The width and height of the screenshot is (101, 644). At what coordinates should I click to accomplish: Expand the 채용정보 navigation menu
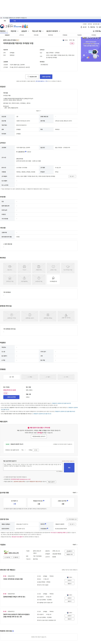tap(4, 31)
